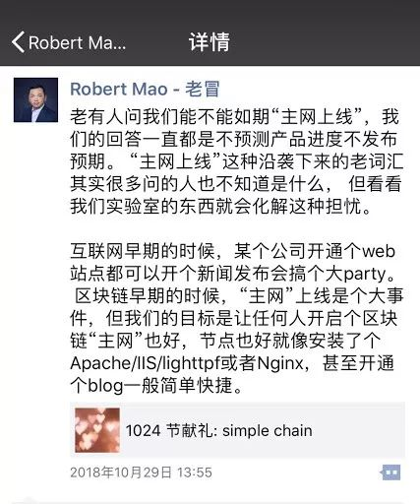This screenshot has height=504, width=420.
Task: Tap the empty gray area of link card
Action: pyautogui.click(x=359, y=430)
